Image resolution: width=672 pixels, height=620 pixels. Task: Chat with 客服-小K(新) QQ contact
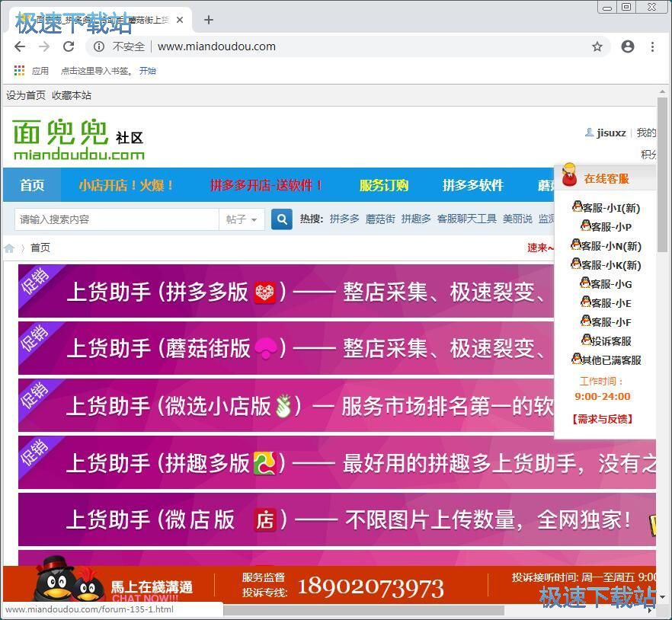(x=606, y=264)
